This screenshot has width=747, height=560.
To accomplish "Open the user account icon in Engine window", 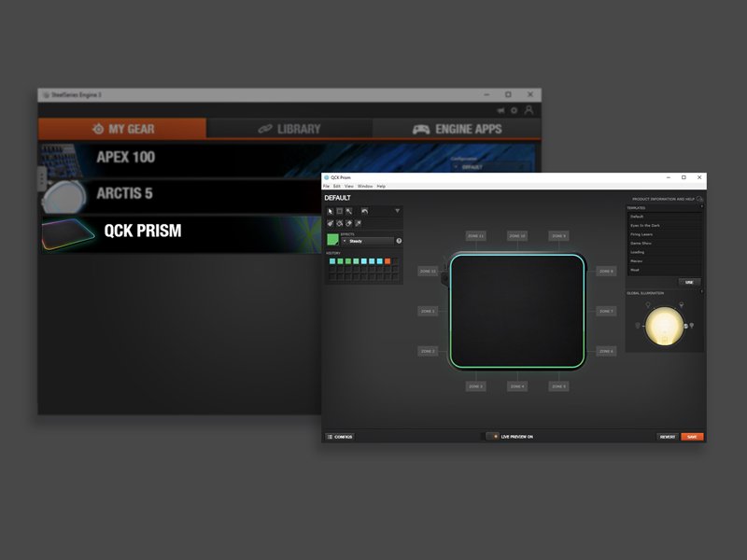I will (529, 110).
